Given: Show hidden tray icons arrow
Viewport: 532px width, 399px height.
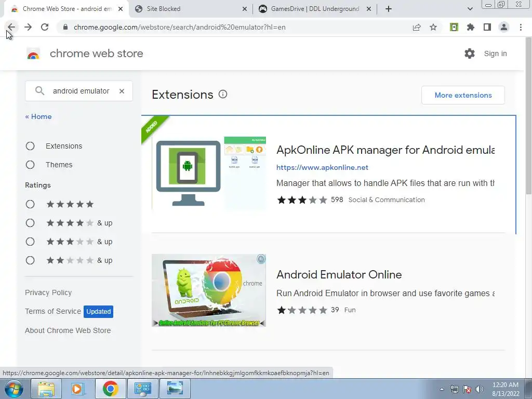Looking at the screenshot, I should (442, 389).
